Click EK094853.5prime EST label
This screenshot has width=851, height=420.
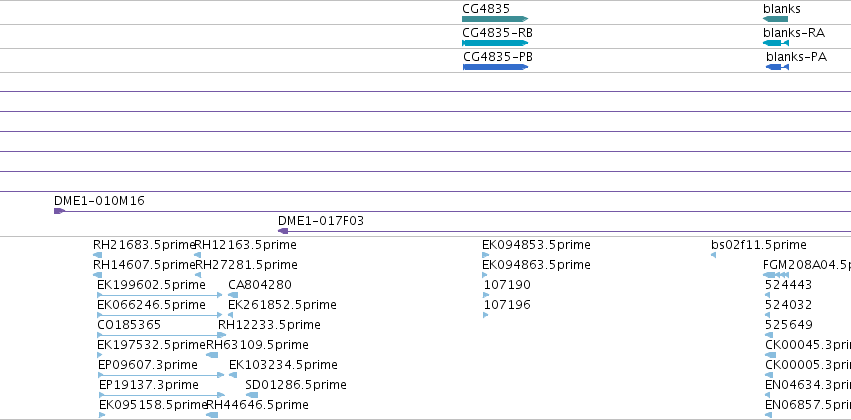tap(536, 245)
